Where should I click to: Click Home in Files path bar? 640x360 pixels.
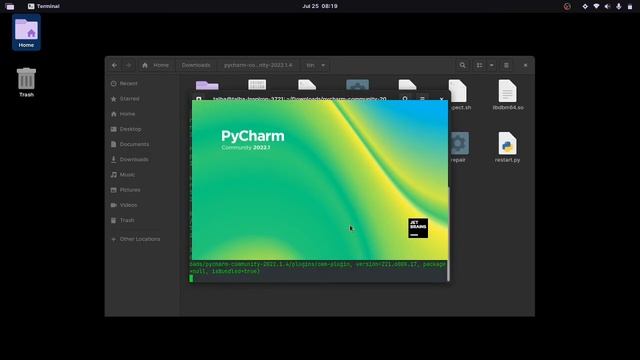(x=155, y=65)
